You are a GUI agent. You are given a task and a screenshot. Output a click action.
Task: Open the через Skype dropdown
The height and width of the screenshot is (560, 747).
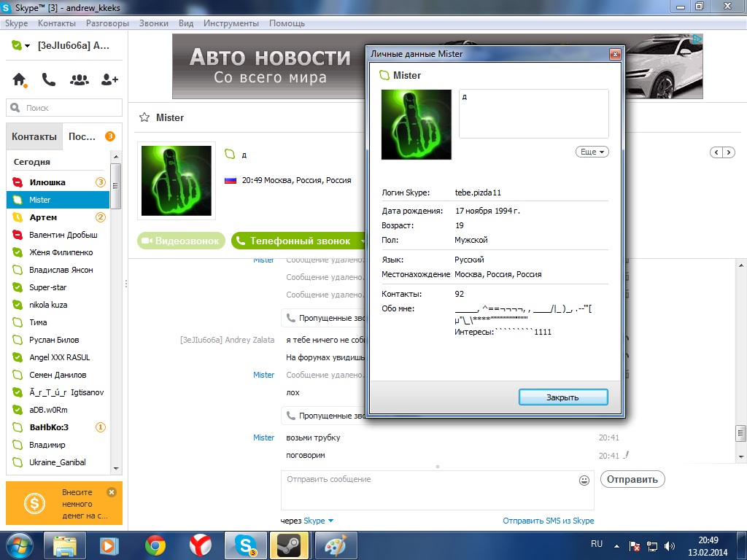click(x=318, y=521)
